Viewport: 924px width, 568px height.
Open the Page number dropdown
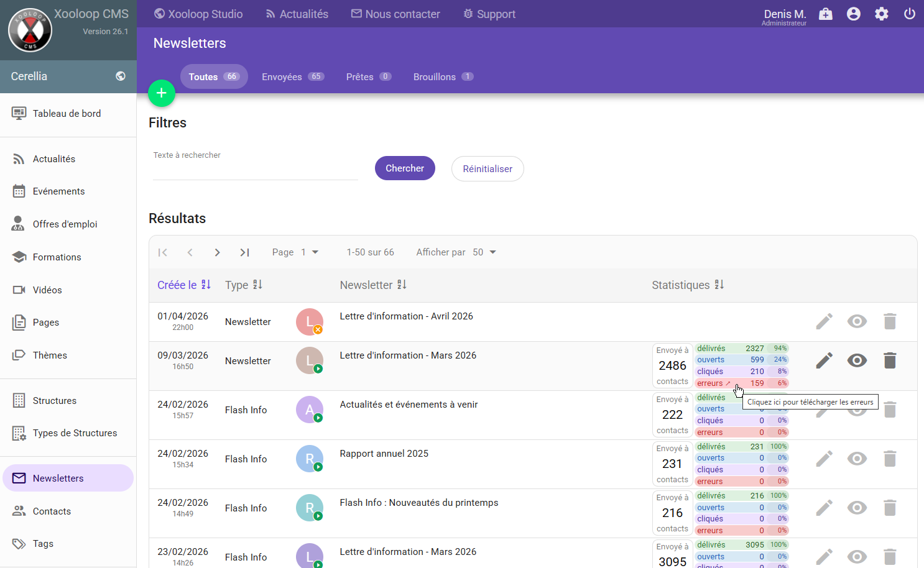309,252
